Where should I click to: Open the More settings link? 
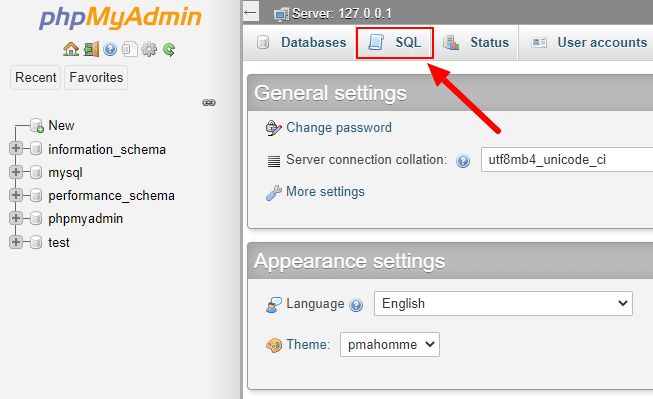click(x=325, y=192)
